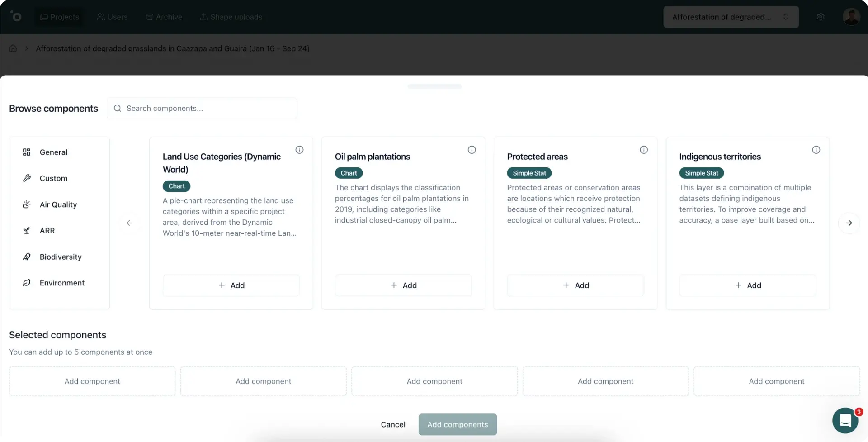Select the Environment category
The width and height of the screenshot is (868, 442).
click(x=62, y=283)
